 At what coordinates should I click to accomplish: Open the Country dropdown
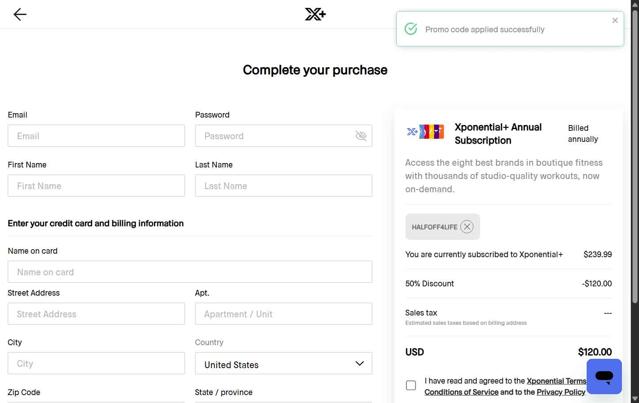click(x=284, y=364)
